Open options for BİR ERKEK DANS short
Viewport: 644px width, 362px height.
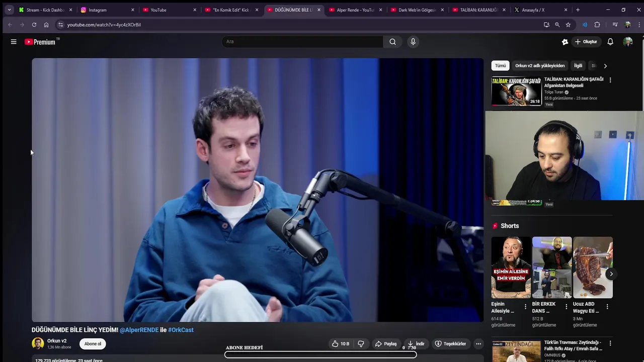tap(566, 307)
